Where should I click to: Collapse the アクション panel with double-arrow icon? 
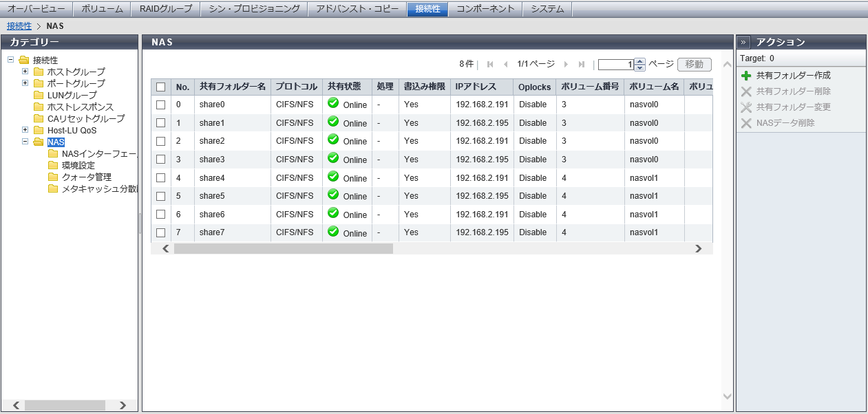(744, 42)
